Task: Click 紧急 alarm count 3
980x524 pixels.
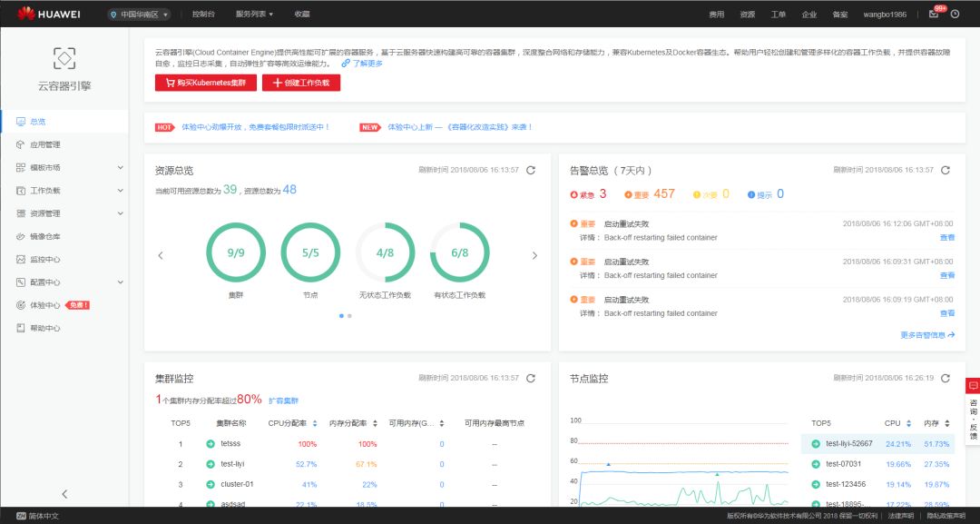Action: tap(603, 193)
